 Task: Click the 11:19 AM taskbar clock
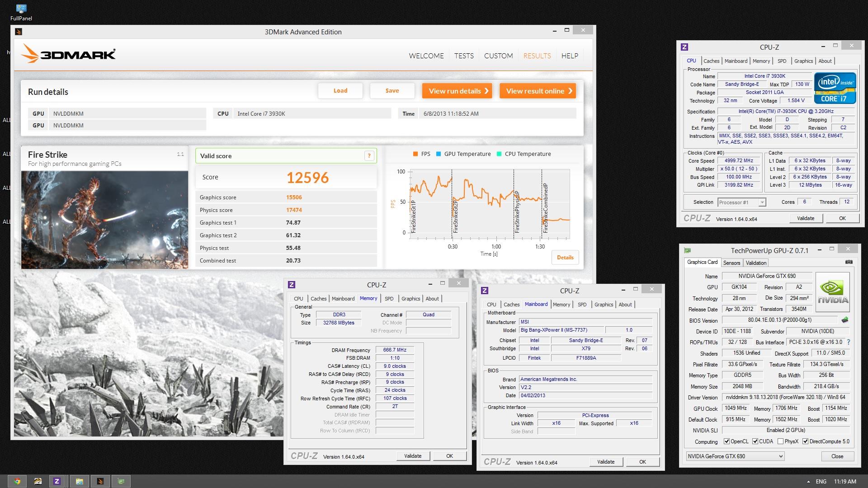[x=845, y=482]
